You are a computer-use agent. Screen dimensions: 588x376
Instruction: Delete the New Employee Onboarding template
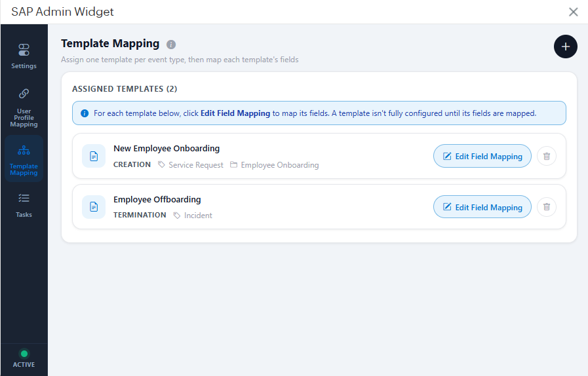tap(547, 157)
